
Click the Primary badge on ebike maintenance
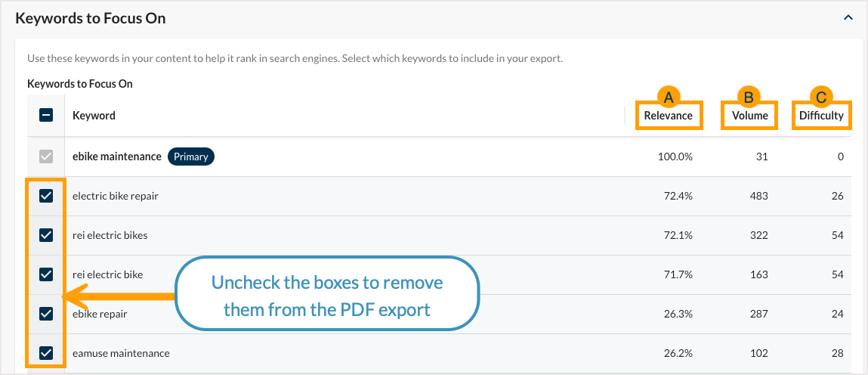(x=190, y=157)
